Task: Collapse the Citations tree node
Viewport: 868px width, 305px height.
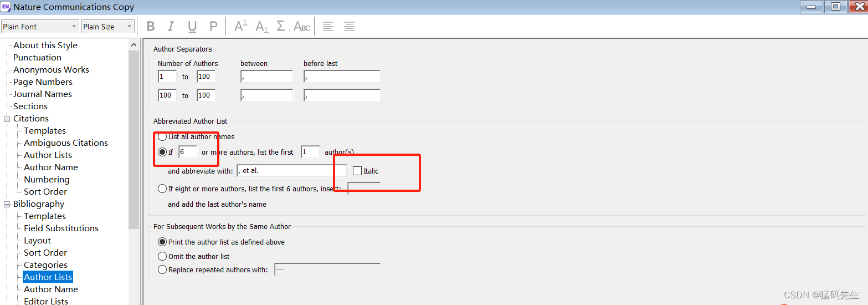Action: 7,119
